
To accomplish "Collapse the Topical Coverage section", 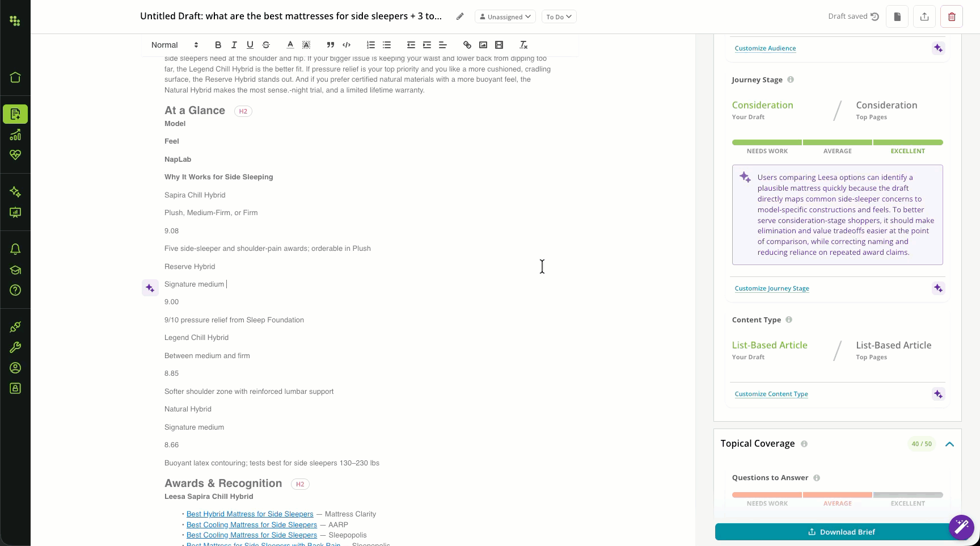I will pyautogui.click(x=949, y=444).
